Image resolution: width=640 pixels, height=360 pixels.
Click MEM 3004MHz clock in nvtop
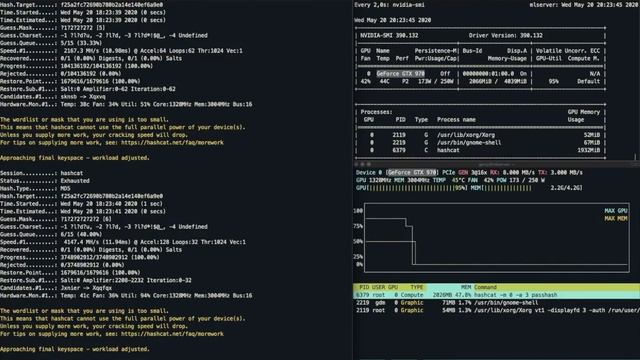click(411, 180)
